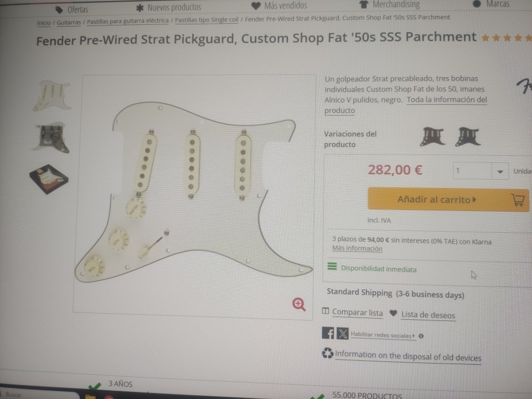Click the recycle icon for old devices disposal

coord(328,353)
